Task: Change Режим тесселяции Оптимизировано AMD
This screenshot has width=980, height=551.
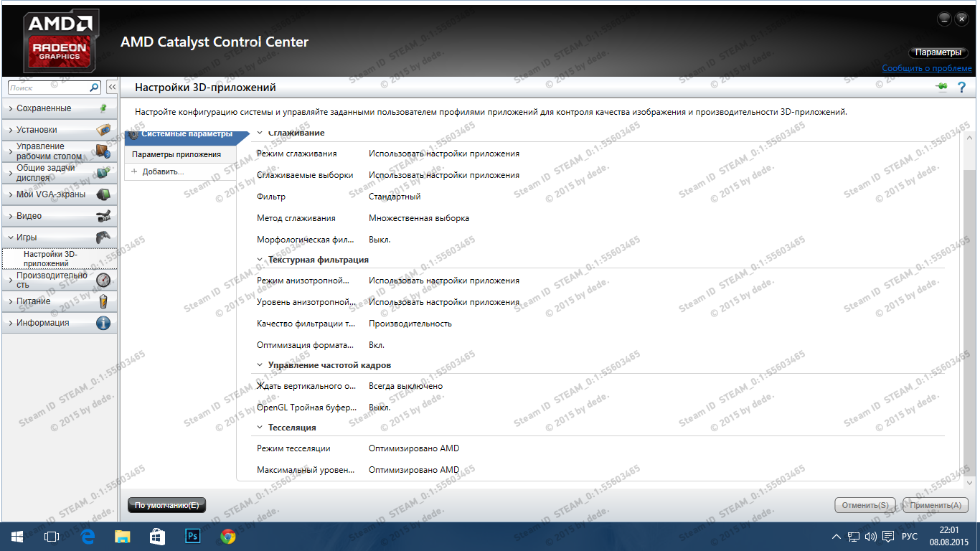Action: tap(414, 448)
